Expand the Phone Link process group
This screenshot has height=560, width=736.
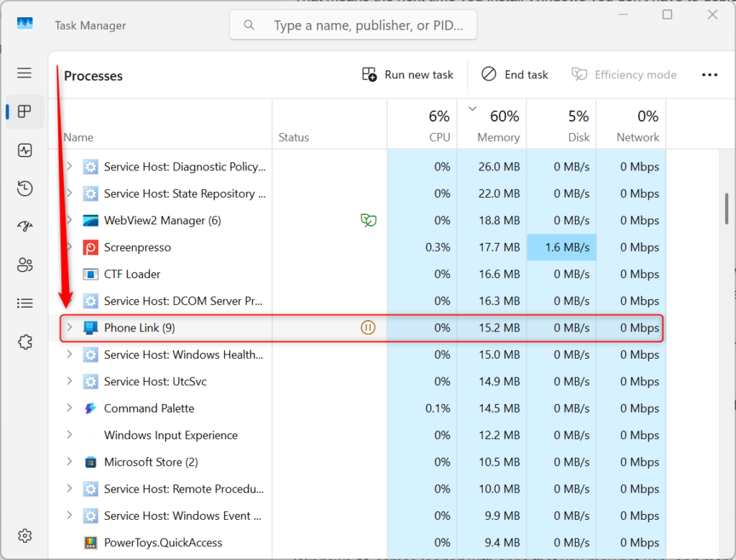click(68, 327)
